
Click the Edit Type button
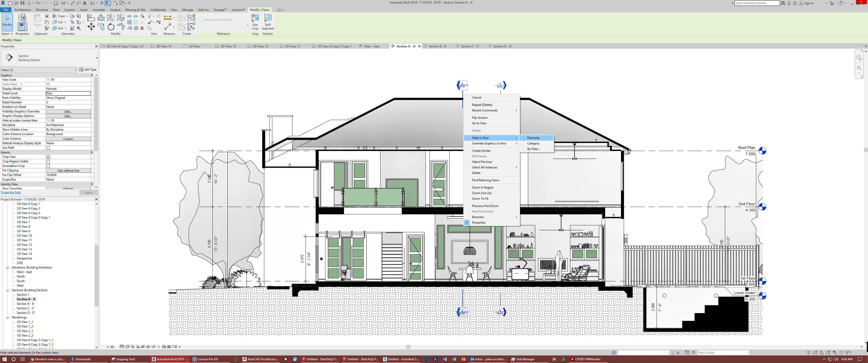click(88, 70)
